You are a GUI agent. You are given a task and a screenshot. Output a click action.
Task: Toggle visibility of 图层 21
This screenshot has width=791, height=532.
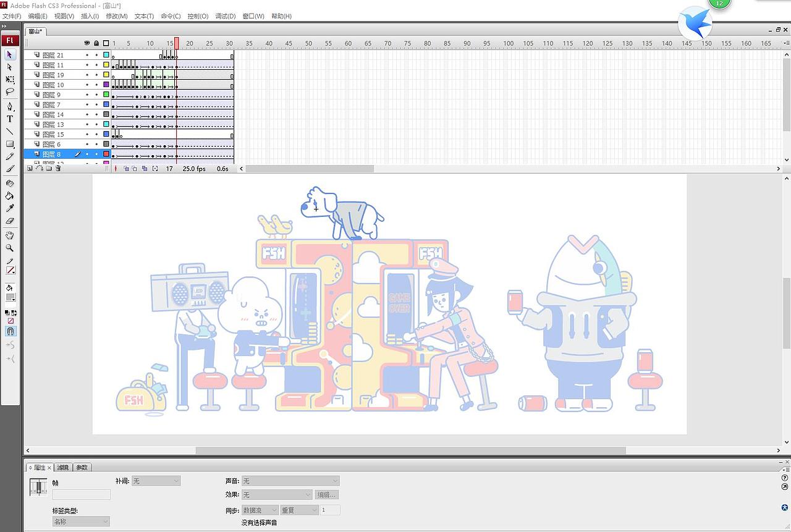[x=87, y=55]
